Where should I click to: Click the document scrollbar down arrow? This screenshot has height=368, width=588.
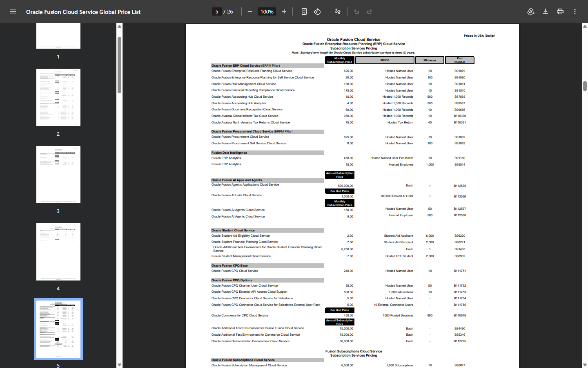(585, 365)
